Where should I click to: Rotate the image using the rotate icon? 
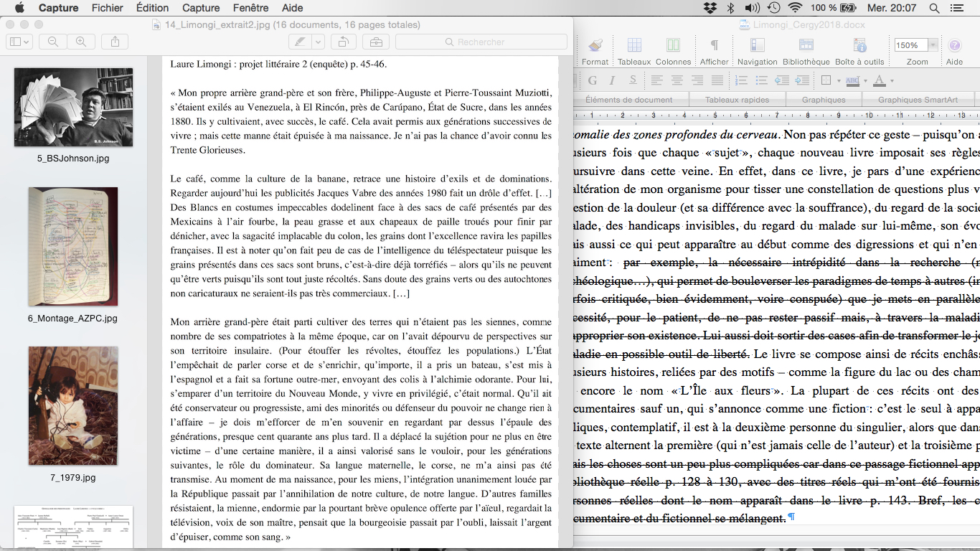pyautogui.click(x=344, y=42)
